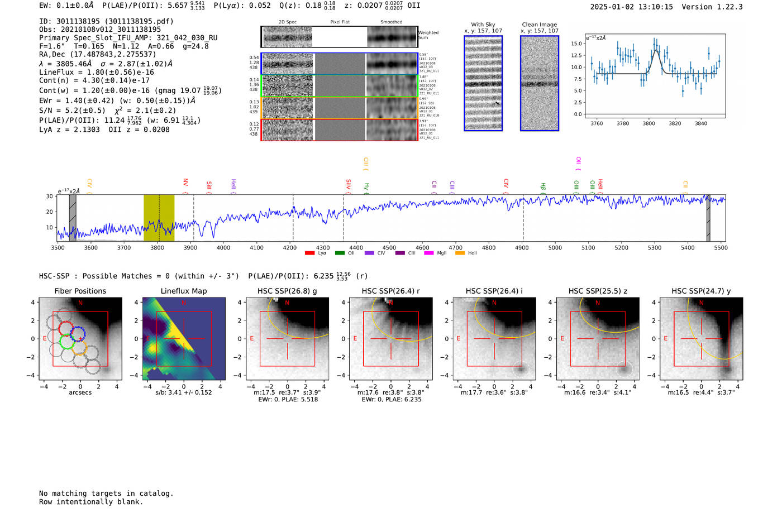The image size is (782, 532).
Task: Click the orange dashed fiber circle
Action: click(x=79, y=348)
